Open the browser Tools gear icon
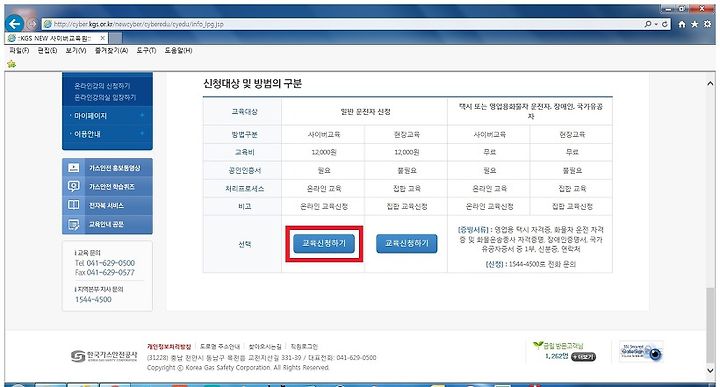 [708, 24]
